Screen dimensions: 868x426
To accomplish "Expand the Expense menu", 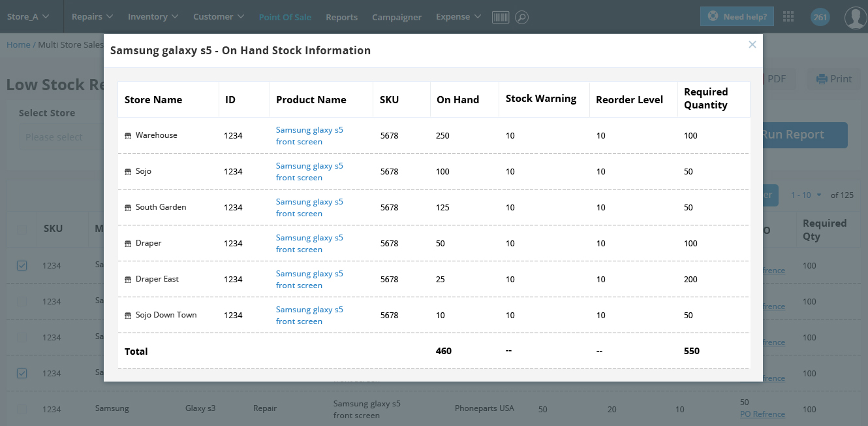I will [x=458, y=17].
